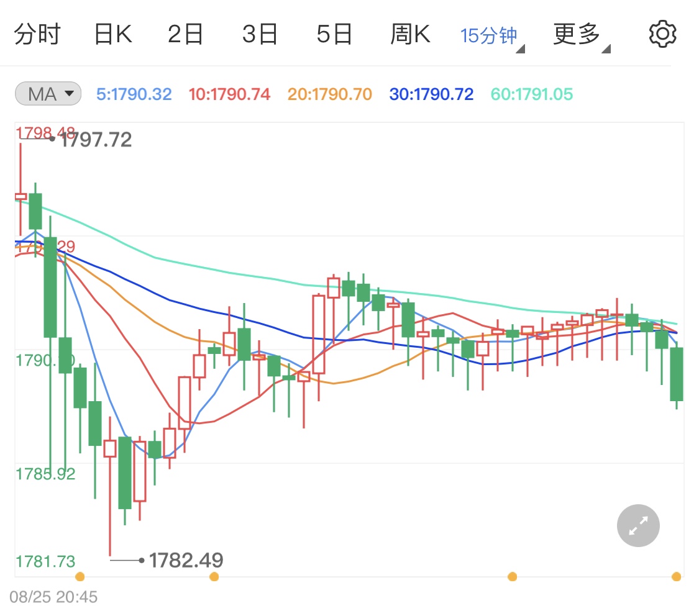
Task: Switch to the 分时 tab
Action: click(x=37, y=34)
